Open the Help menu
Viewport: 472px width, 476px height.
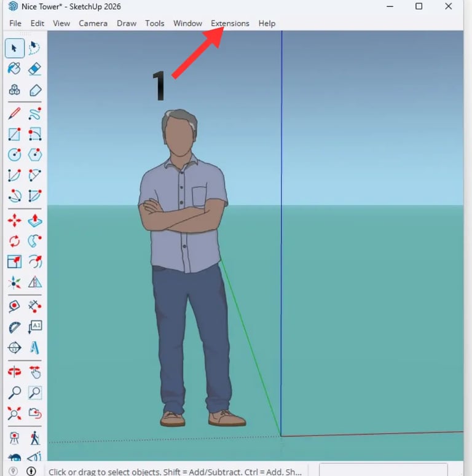(x=267, y=23)
